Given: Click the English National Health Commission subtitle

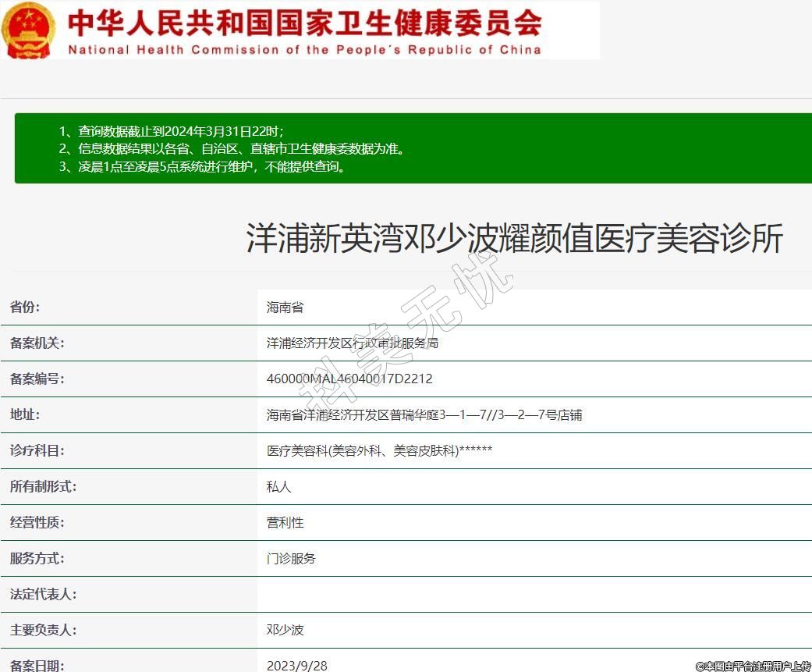Looking at the screenshot, I should (304, 50).
